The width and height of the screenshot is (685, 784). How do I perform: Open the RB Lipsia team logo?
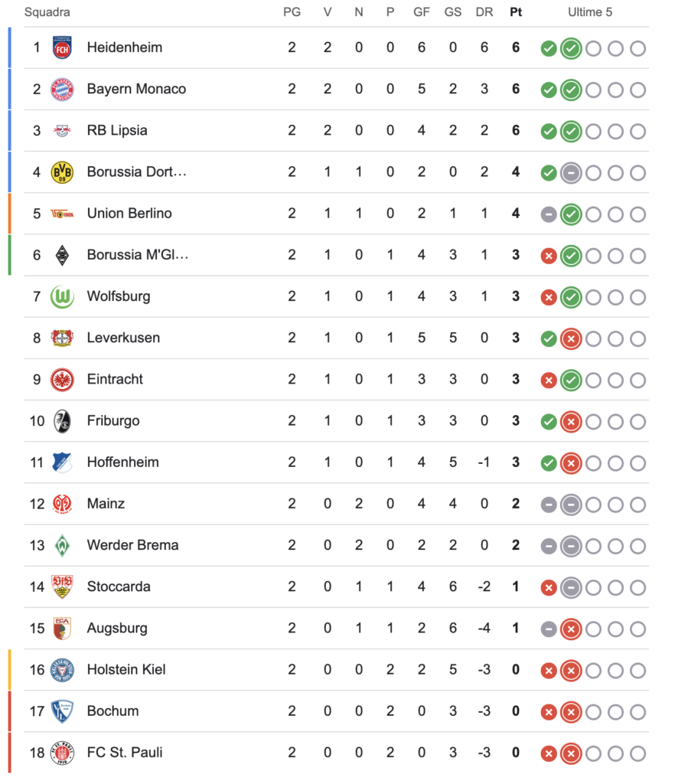(x=62, y=130)
